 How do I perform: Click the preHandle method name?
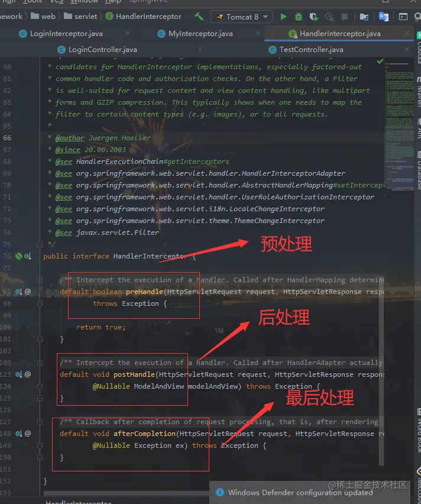[x=145, y=292]
